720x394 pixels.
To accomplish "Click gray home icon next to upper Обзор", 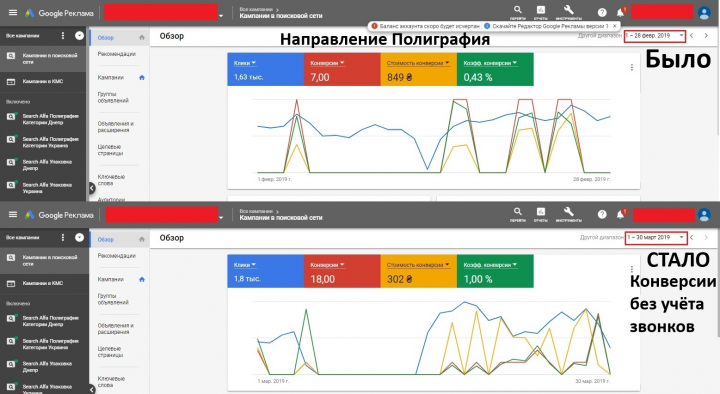I will (142, 38).
